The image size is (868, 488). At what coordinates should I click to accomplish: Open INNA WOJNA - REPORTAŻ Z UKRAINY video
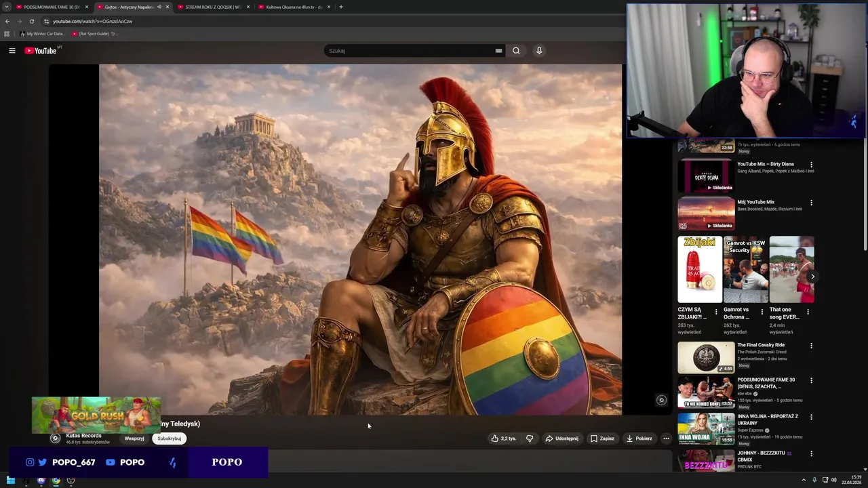click(x=706, y=428)
